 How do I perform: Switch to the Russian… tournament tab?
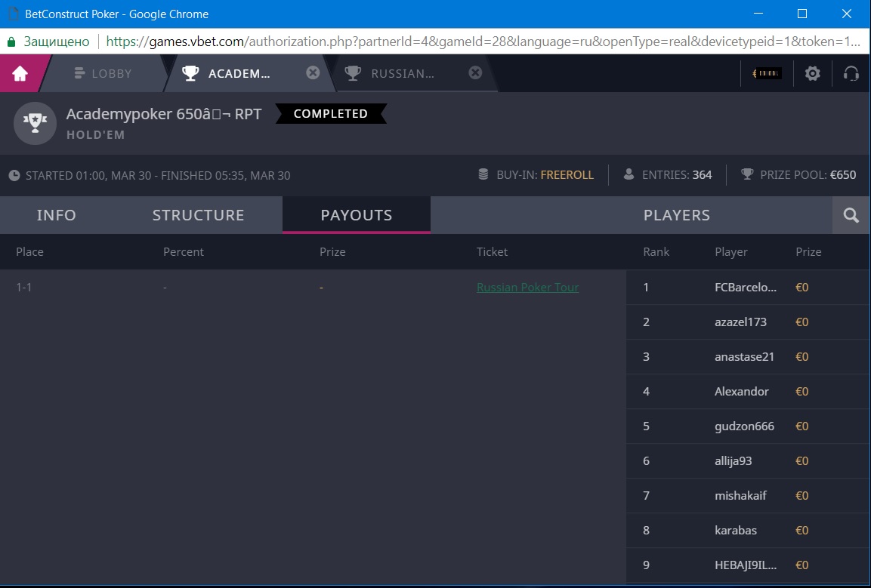(402, 73)
